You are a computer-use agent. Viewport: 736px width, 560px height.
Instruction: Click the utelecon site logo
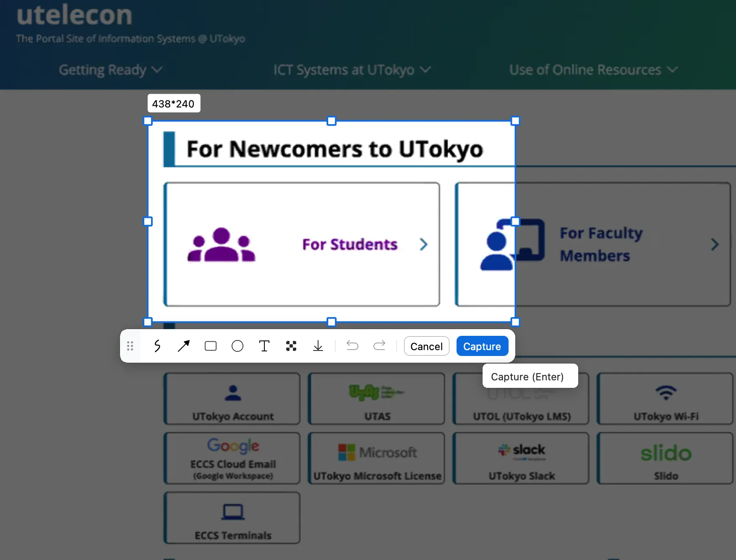pos(75,15)
